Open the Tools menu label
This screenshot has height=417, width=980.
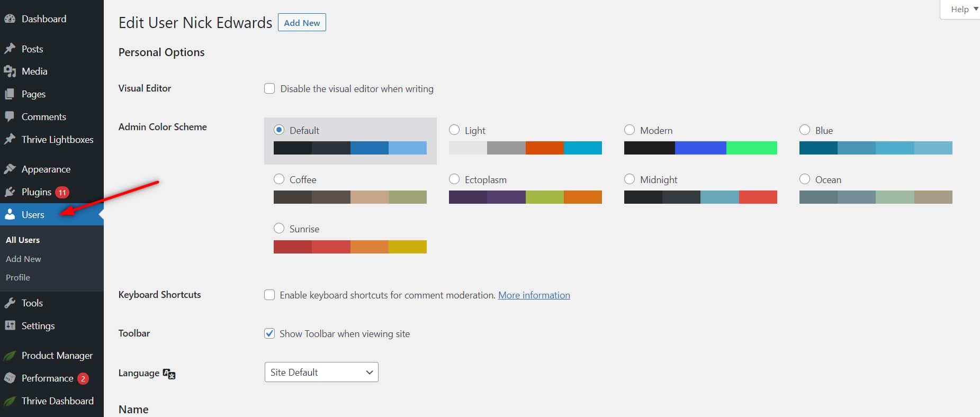(x=32, y=303)
